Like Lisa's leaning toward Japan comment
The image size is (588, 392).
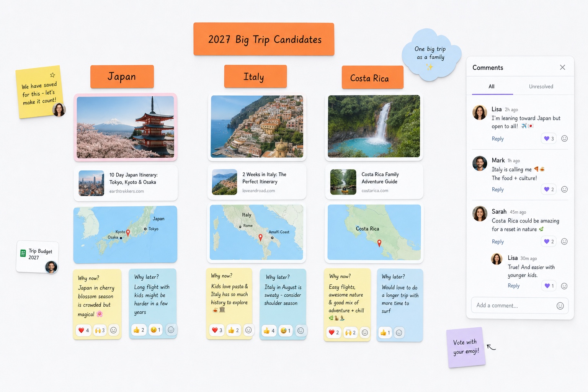pos(549,139)
